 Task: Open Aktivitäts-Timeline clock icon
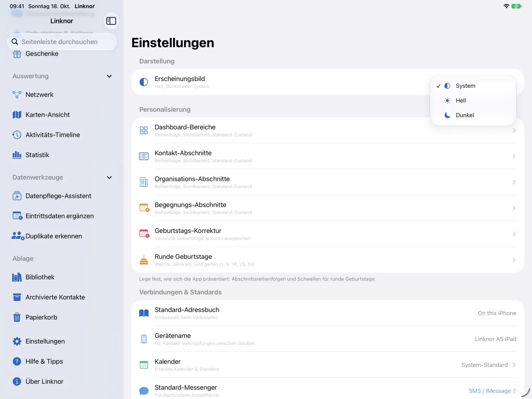pyautogui.click(x=17, y=135)
